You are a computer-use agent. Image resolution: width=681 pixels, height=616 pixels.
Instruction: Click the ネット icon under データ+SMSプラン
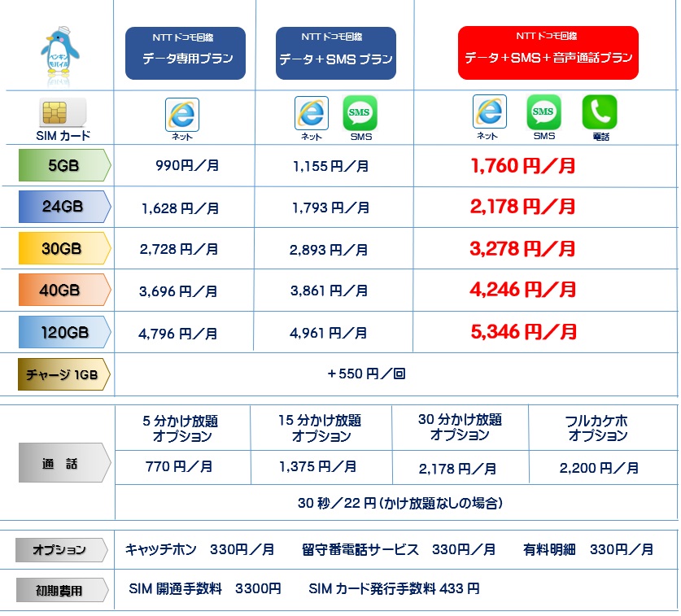tap(312, 113)
